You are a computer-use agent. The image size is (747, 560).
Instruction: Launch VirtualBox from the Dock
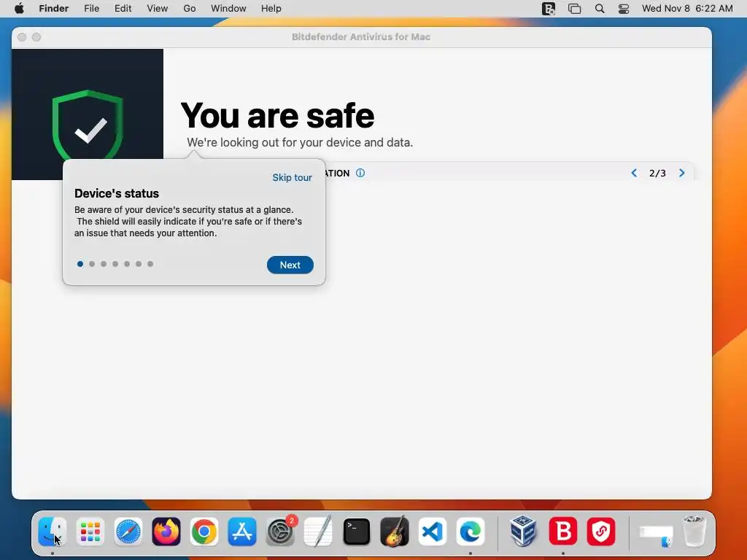523,531
